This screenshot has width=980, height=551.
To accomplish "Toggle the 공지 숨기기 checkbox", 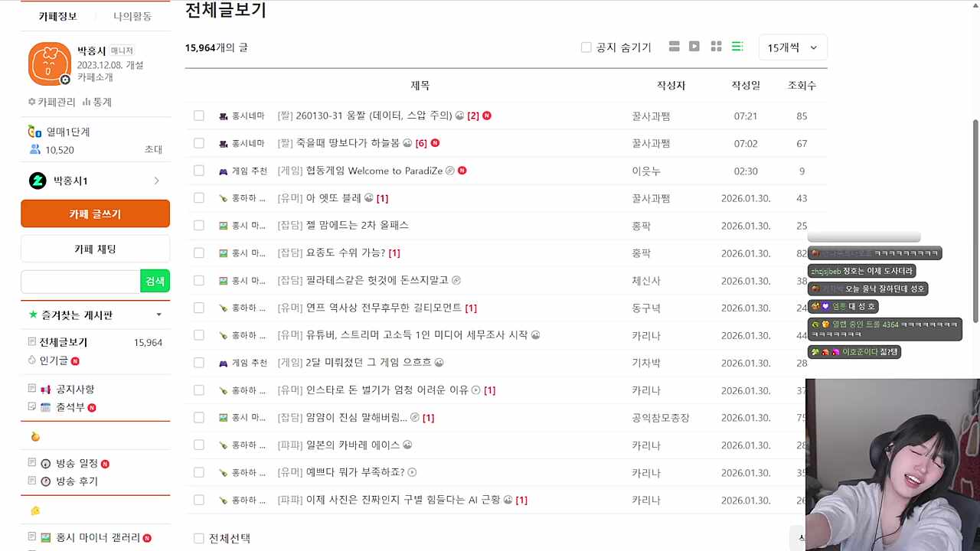I will [x=586, y=47].
